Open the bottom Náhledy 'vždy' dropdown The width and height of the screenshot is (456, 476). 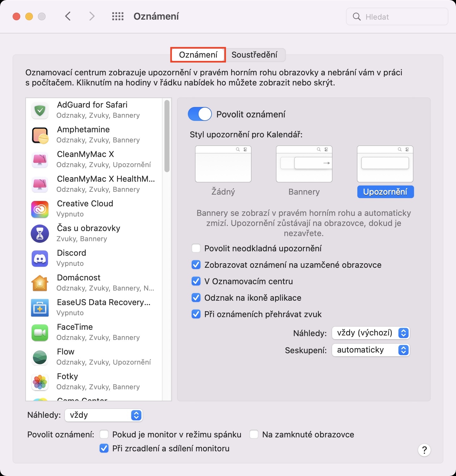coord(104,415)
